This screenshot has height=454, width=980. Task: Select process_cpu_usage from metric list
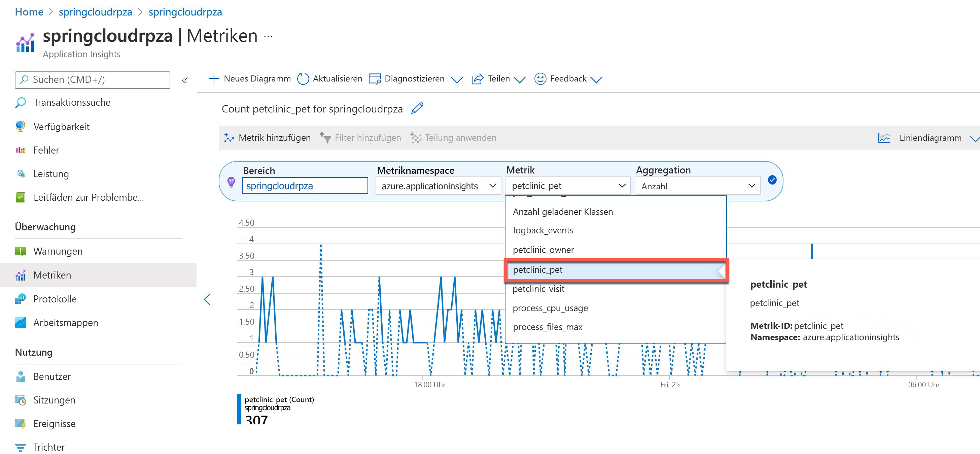(x=615, y=308)
